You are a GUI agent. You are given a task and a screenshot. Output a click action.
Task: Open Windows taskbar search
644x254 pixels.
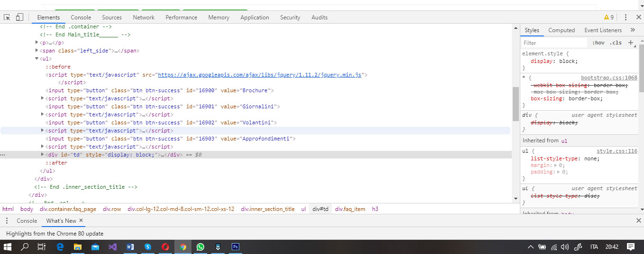click(x=24, y=246)
